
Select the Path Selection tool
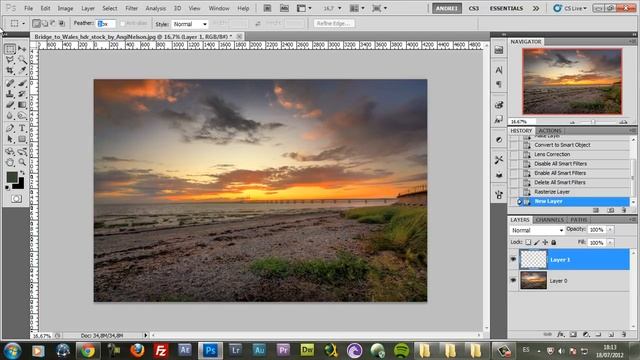(x=10, y=139)
